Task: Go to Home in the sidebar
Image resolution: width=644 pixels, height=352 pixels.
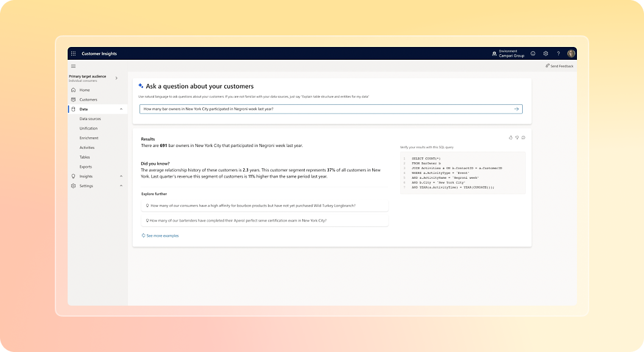Action: pos(84,90)
